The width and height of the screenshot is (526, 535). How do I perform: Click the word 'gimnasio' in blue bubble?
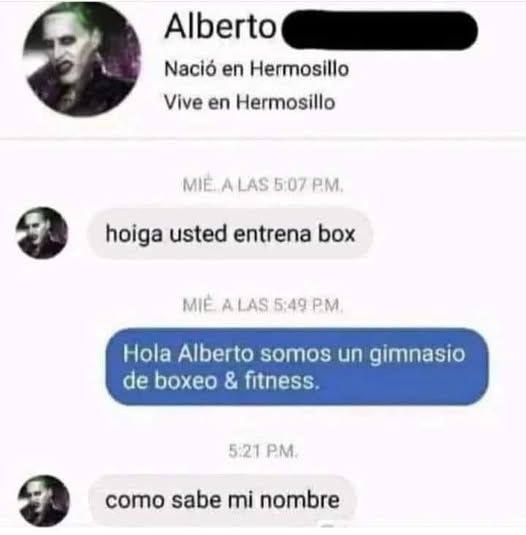coord(418,354)
